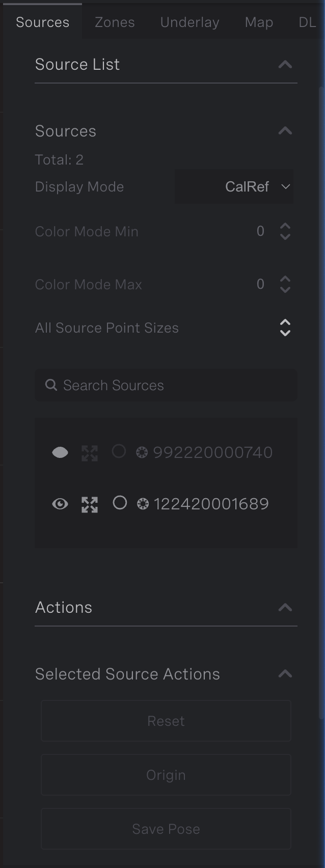The width and height of the screenshot is (325, 868).
Task: Click the magnifier icon in Search Sources
Action: [x=51, y=385]
